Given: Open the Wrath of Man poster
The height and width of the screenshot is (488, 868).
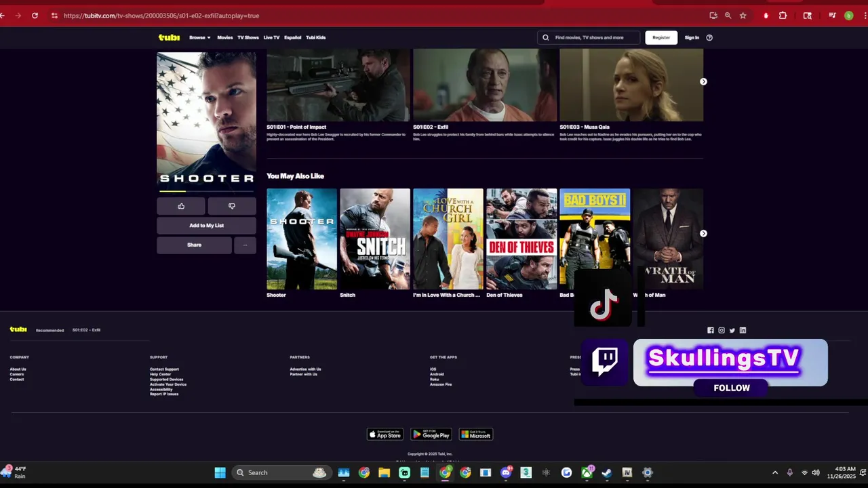Looking at the screenshot, I should coord(668,239).
